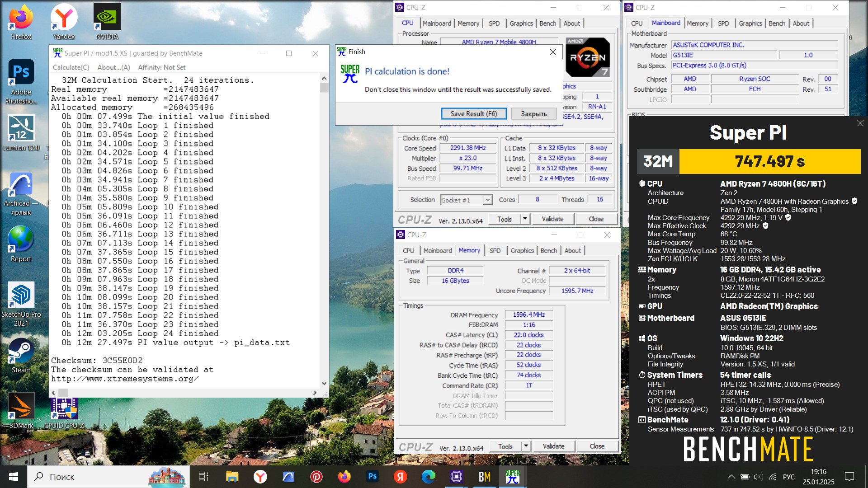Viewport: 868px width, 488px height.
Task: Click Close button in CPU-Z CPU window
Action: pos(596,219)
